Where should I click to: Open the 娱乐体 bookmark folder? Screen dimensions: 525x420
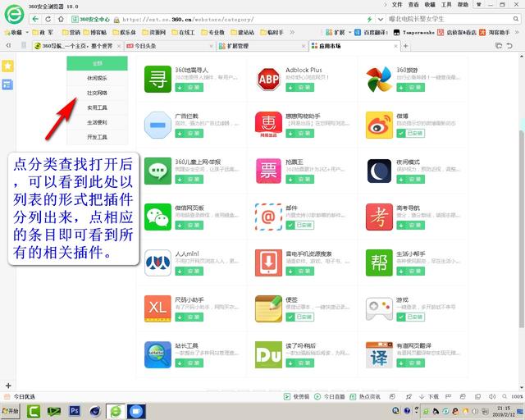tap(124, 33)
